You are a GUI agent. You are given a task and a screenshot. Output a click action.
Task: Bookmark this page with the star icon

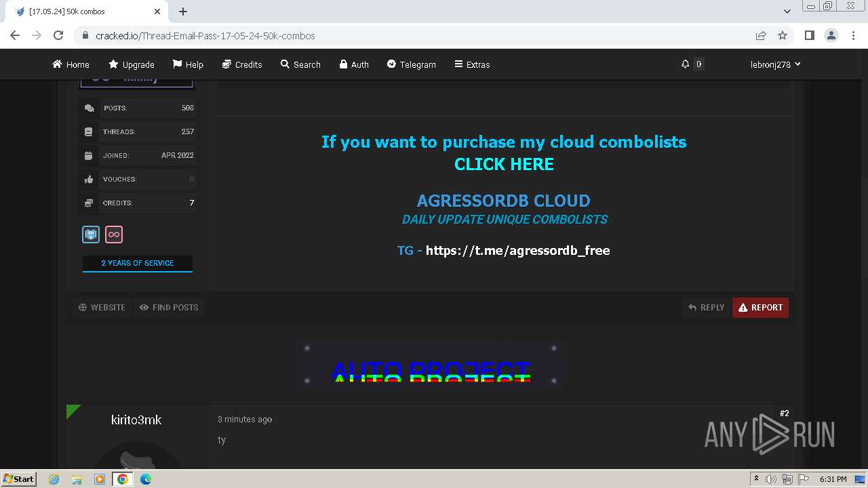click(x=783, y=35)
